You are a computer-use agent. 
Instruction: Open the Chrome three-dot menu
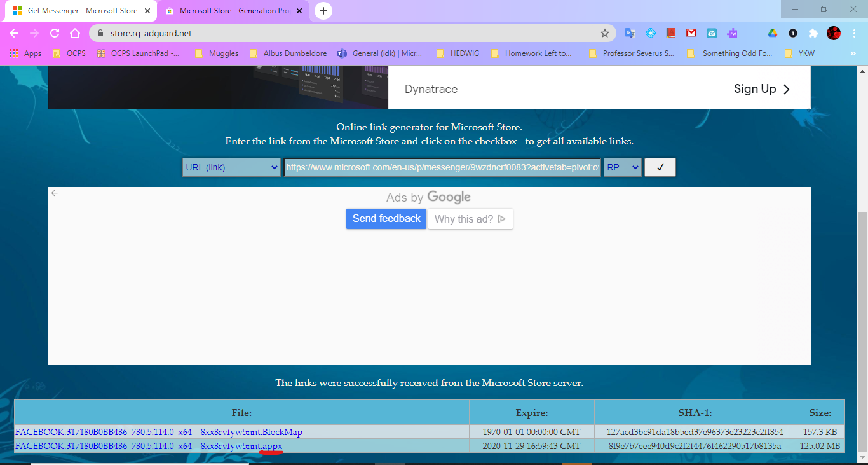(x=854, y=33)
